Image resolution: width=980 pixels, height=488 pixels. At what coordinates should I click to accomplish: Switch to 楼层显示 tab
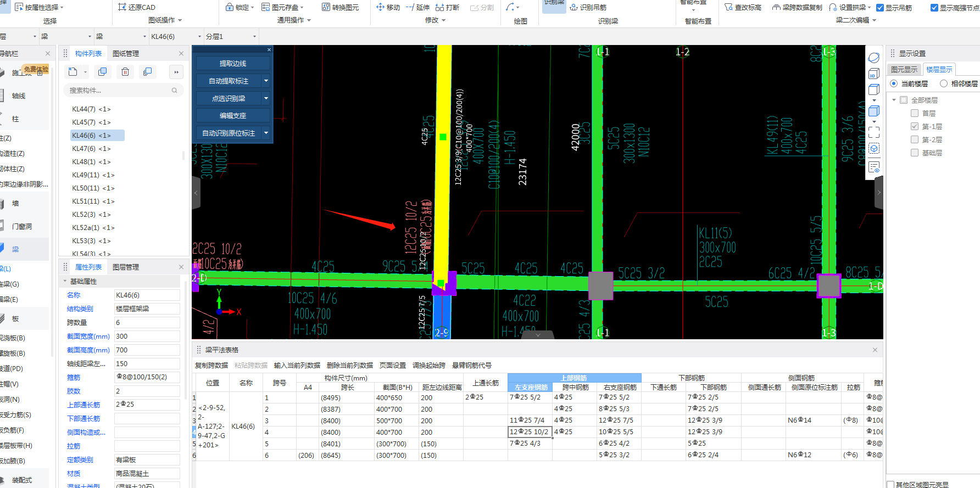(x=939, y=69)
